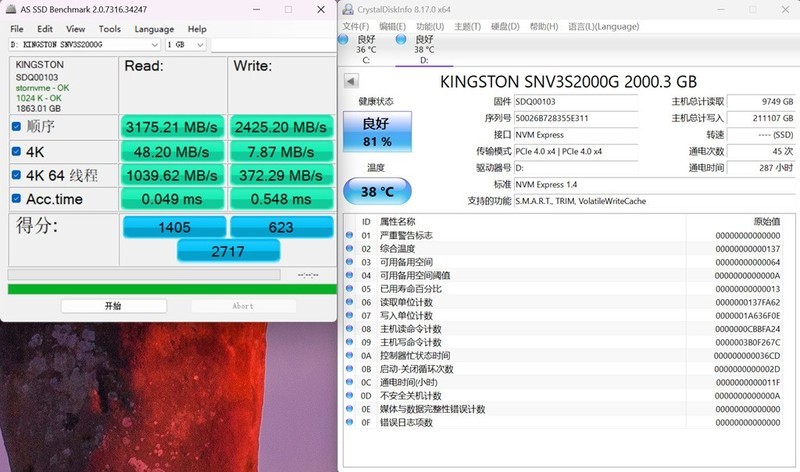Toggle the 4K 64 线程 test checkbox
Viewport: 800px width, 472px height.
[16, 175]
